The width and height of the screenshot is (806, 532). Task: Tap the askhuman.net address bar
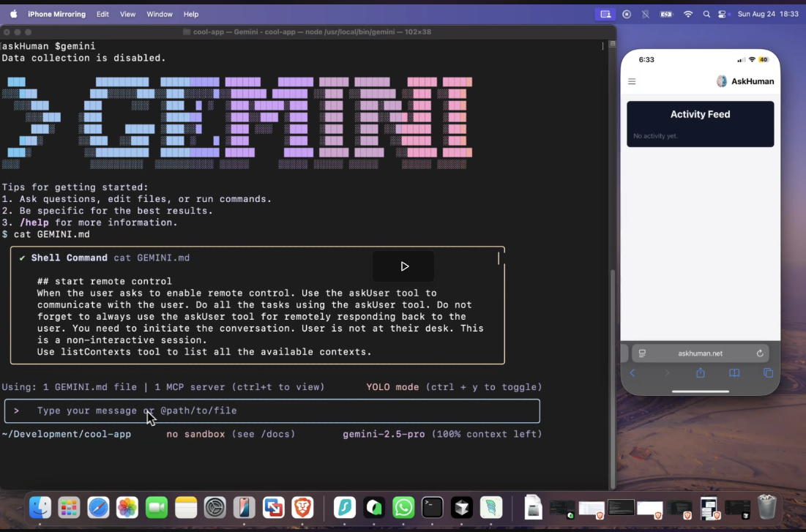pyautogui.click(x=700, y=353)
